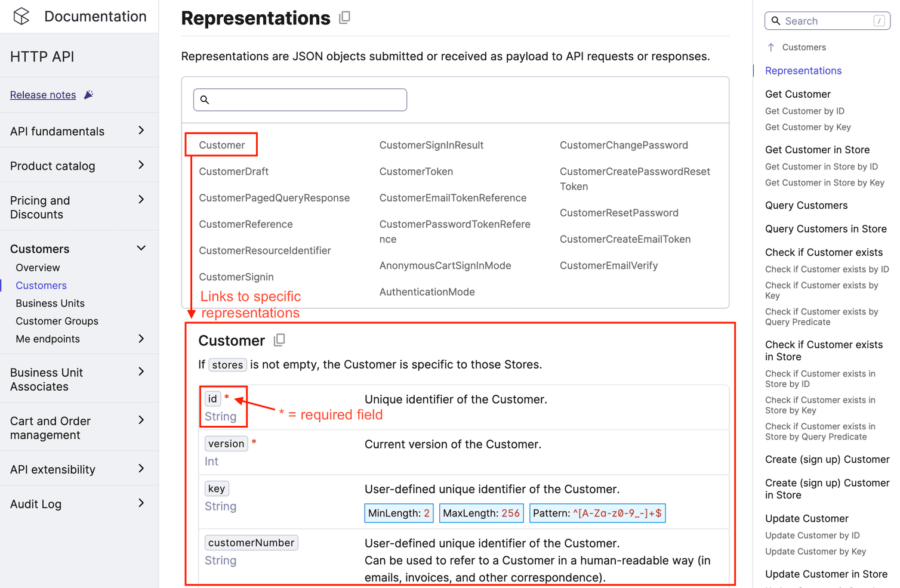The height and width of the screenshot is (588, 900).
Task: Click the magnifier icon in representations filter box
Action: pyautogui.click(x=205, y=100)
